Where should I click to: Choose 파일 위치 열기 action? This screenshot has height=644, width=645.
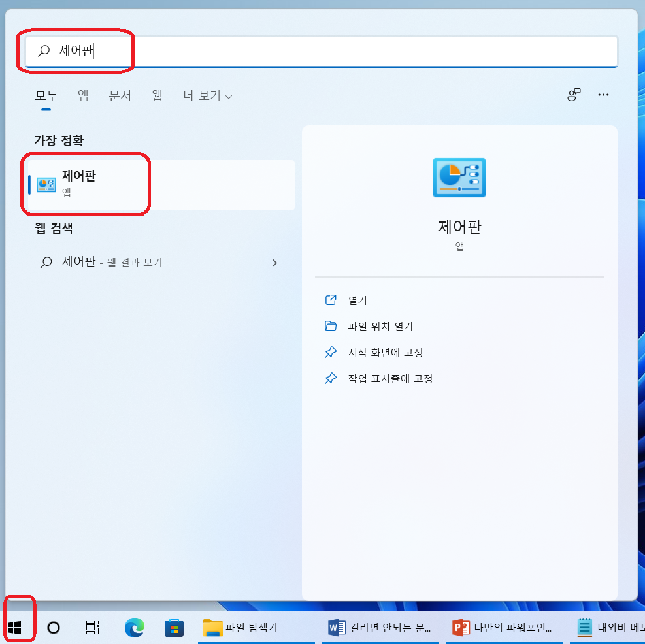click(380, 327)
